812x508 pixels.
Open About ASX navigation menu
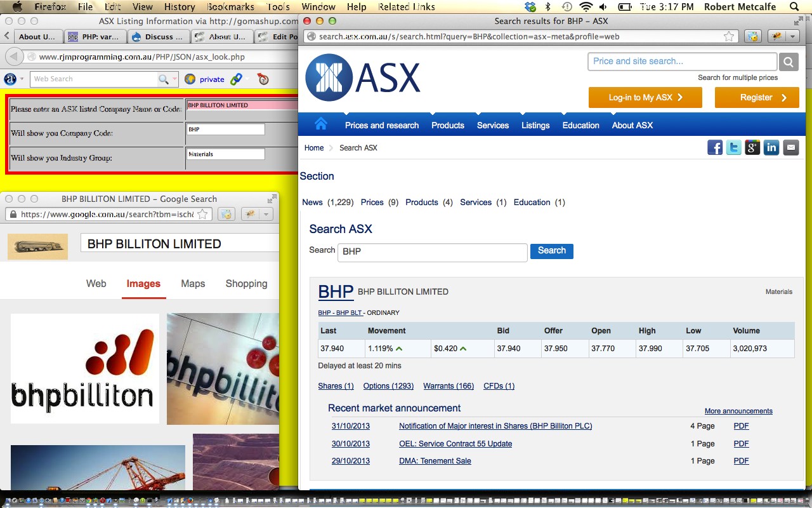tap(632, 125)
